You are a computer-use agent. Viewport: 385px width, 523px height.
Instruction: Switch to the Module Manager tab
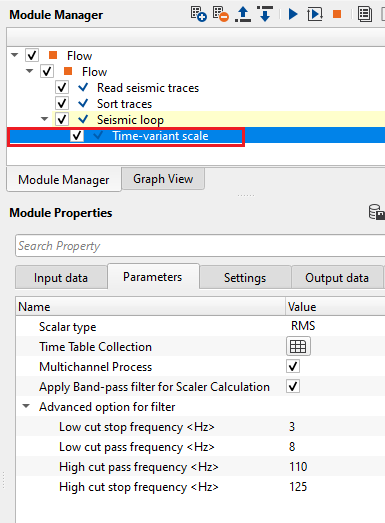click(x=64, y=180)
